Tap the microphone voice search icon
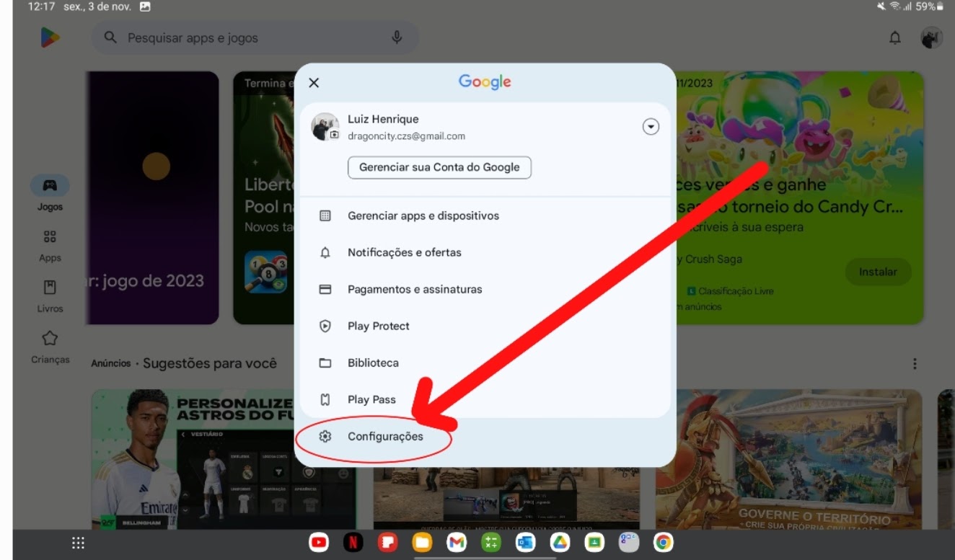 click(x=397, y=38)
